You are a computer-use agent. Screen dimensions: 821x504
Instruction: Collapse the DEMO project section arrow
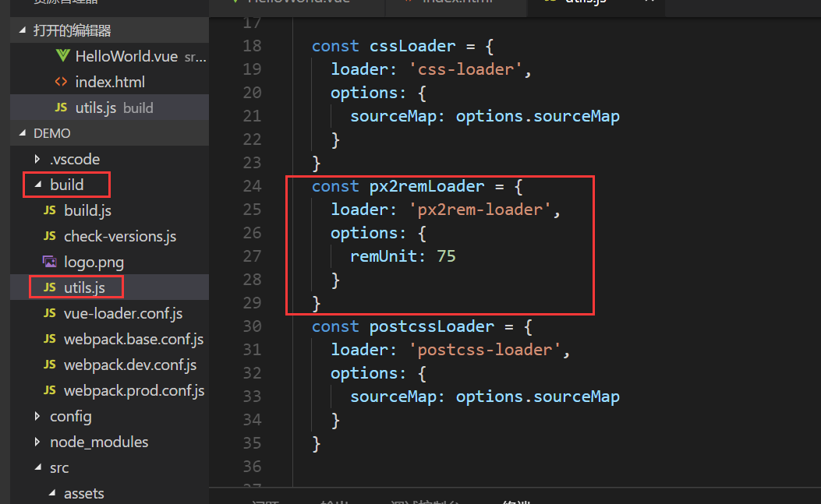[x=23, y=133]
